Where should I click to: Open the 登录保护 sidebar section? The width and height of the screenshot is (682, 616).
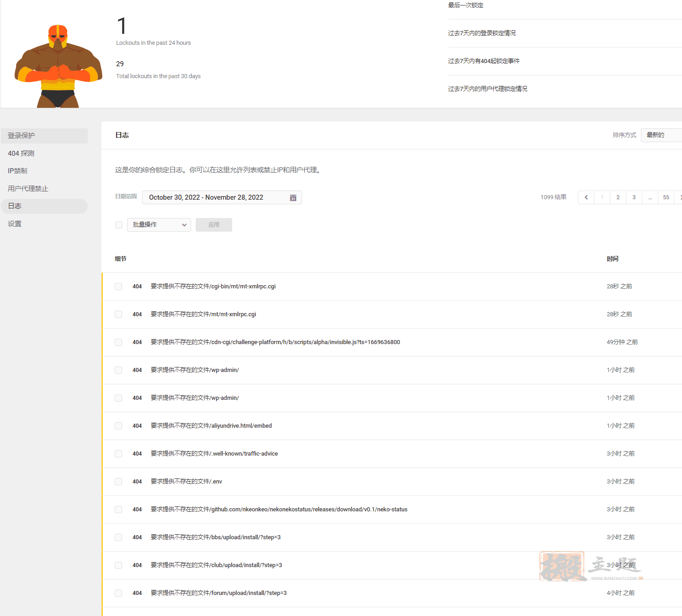tap(44, 136)
